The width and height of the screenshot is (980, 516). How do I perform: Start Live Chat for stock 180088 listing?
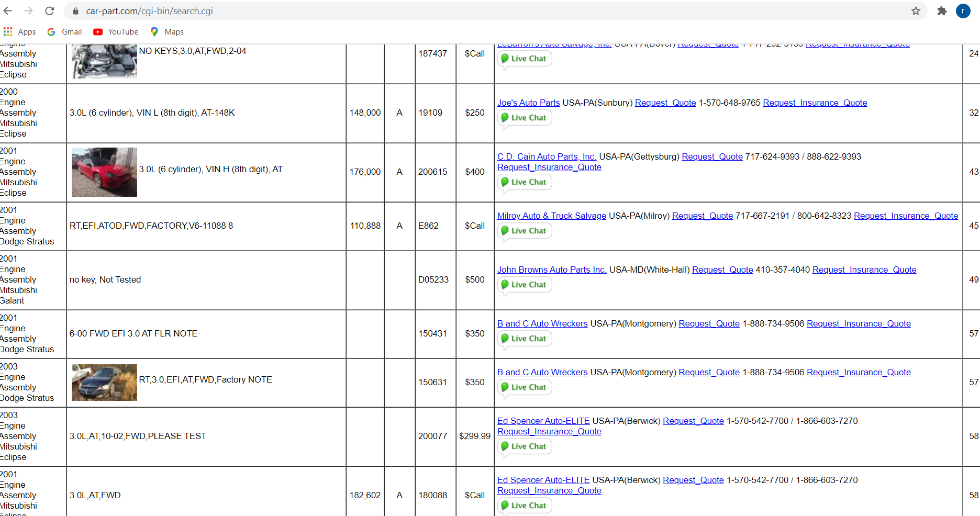coord(525,506)
